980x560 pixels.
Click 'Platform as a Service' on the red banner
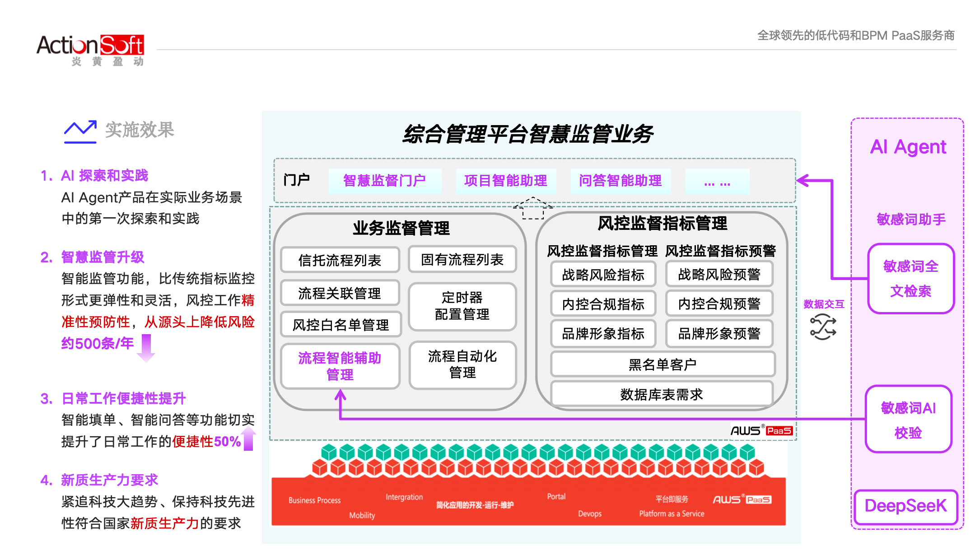coord(672,513)
